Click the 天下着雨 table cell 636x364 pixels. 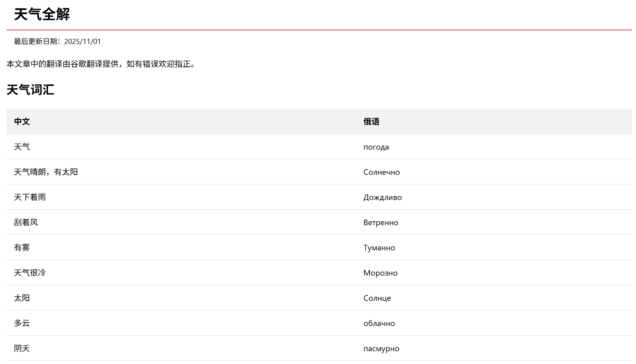tap(30, 197)
